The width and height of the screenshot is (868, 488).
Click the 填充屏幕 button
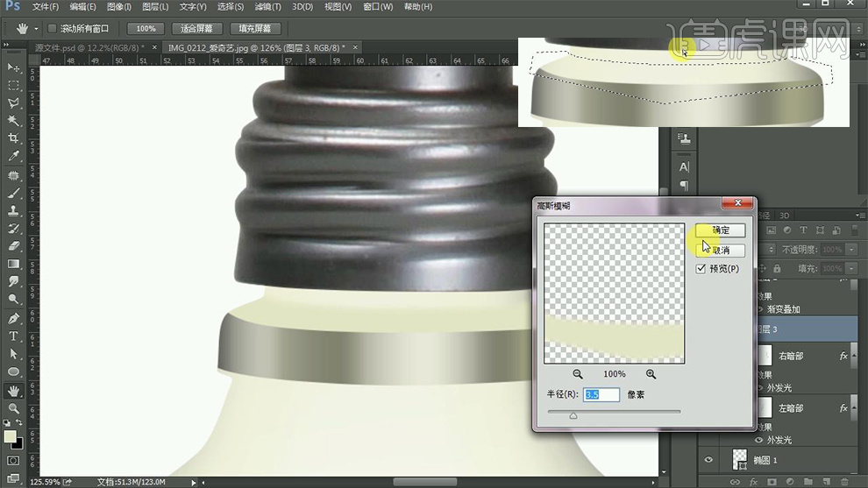point(254,28)
